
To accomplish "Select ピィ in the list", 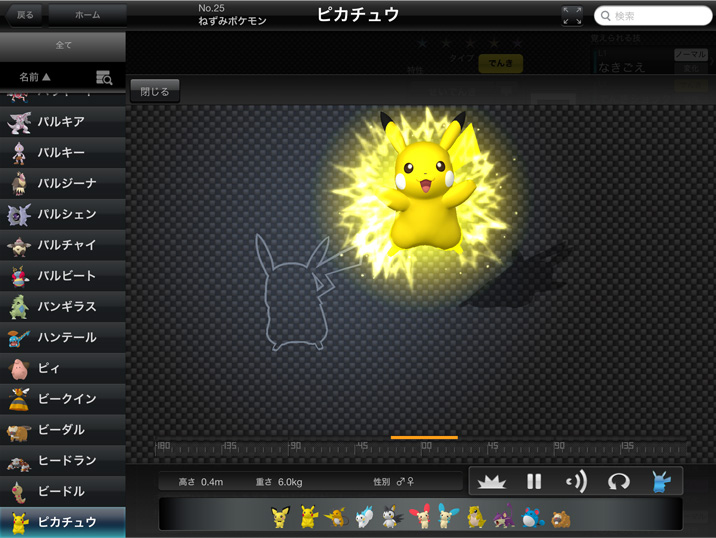I will click(x=63, y=368).
